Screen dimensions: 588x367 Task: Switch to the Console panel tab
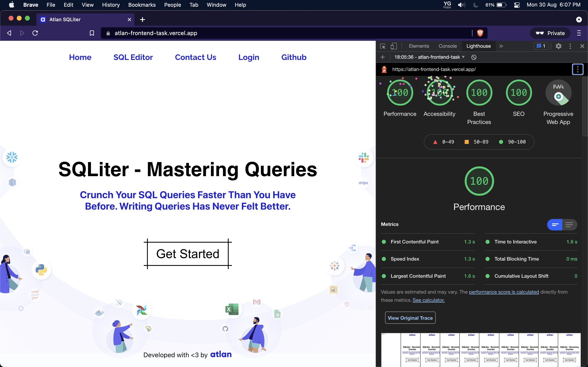pyautogui.click(x=447, y=46)
